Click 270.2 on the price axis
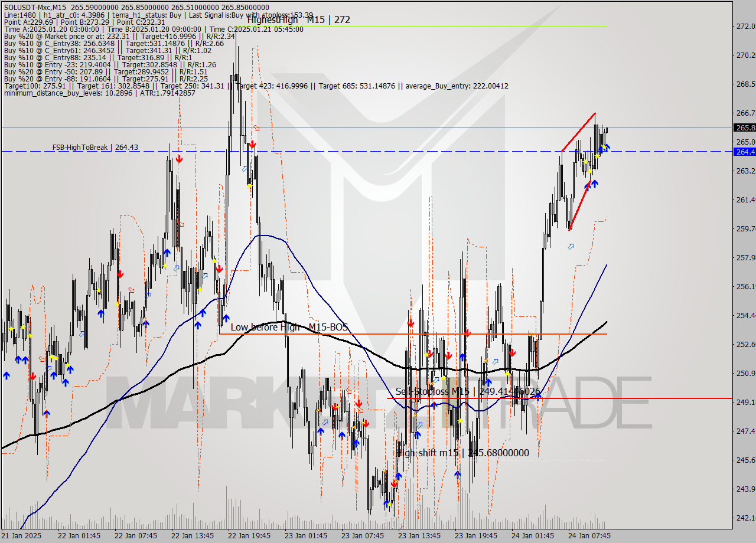The width and height of the screenshot is (756, 543). 745,55
